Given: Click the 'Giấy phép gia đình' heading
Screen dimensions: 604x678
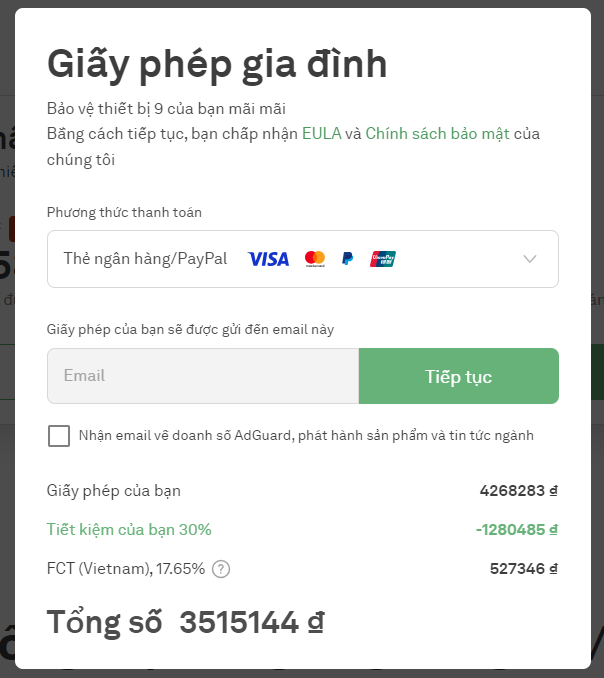Looking at the screenshot, I should click(217, 64).
